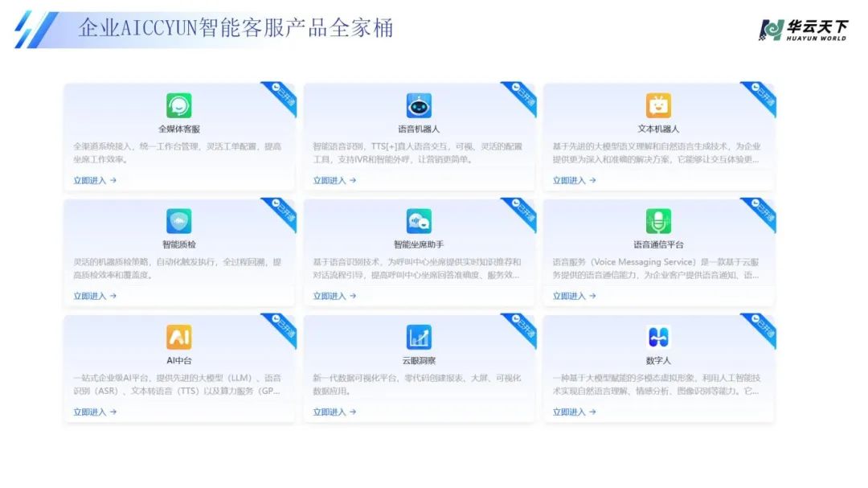
Task: Click the 全媒体客服 green chat icon
Action: (x=178, y=105)
